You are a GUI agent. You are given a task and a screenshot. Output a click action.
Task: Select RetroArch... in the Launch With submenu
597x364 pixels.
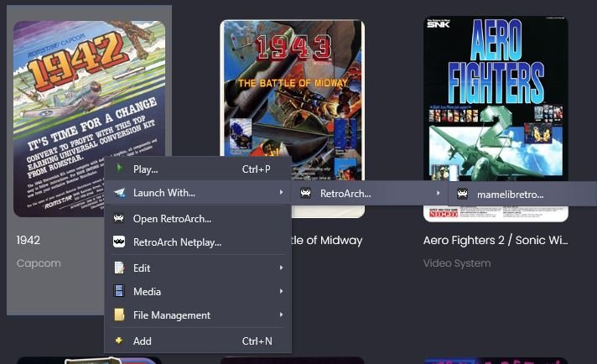coord(370,194)
